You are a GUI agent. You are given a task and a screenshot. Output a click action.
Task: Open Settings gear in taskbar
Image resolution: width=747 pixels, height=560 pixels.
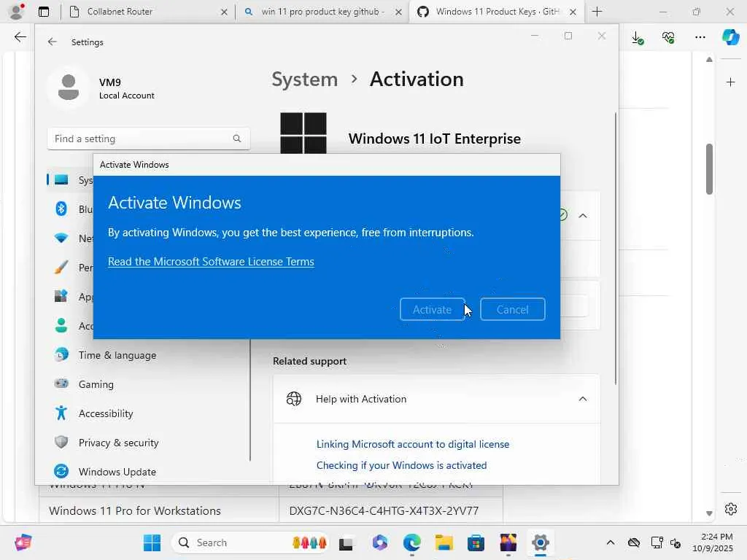point(541,542)
